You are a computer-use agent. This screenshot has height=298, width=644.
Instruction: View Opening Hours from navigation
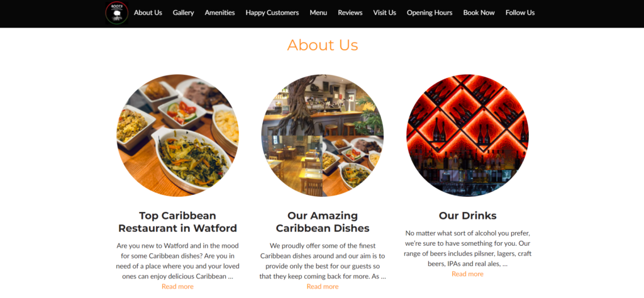430,13
